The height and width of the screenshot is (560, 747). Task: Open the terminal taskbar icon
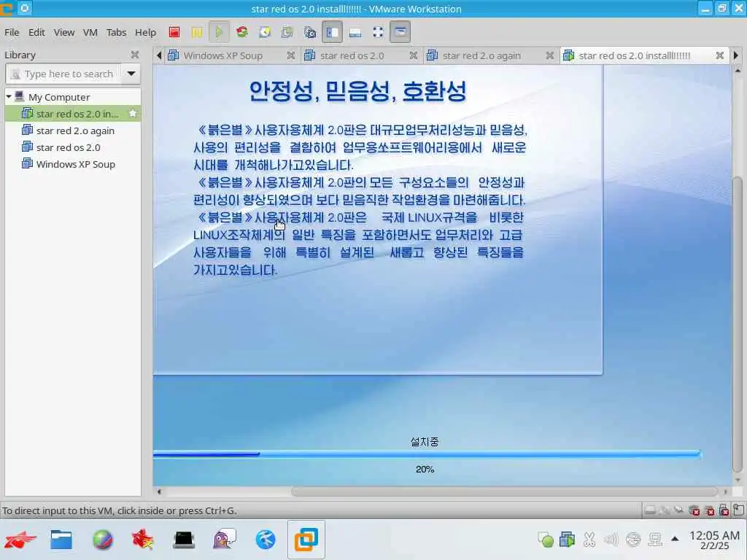pyautogui.click(x=184, y=540)
